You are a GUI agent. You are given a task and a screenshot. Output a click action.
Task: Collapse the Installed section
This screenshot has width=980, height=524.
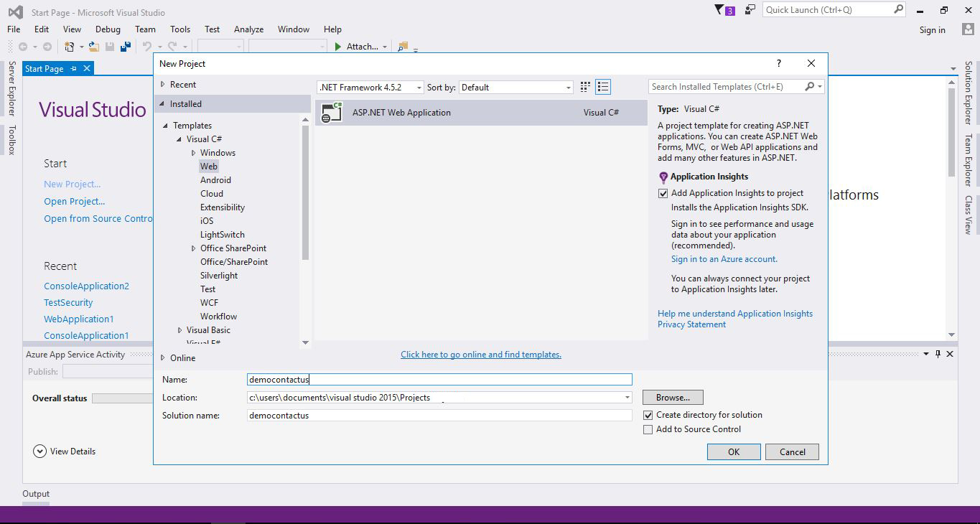[163, 104]
